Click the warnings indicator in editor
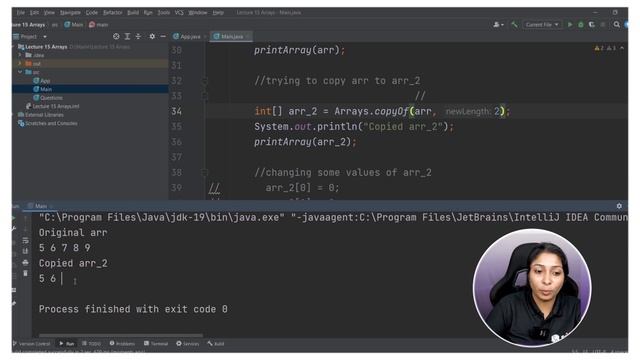This screenshot has width=640, height=360. pyautogui.click(x=605, y=48)
